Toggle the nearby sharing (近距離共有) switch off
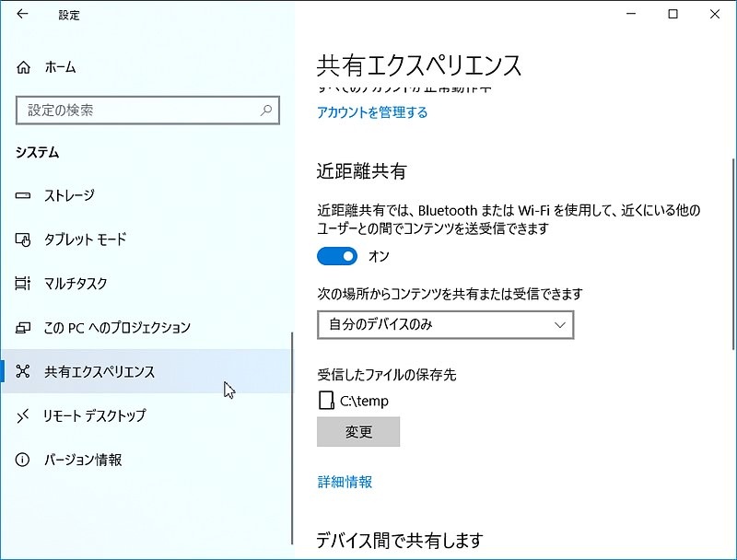Screen dimensions: 737x560 (x=337, y=255)
